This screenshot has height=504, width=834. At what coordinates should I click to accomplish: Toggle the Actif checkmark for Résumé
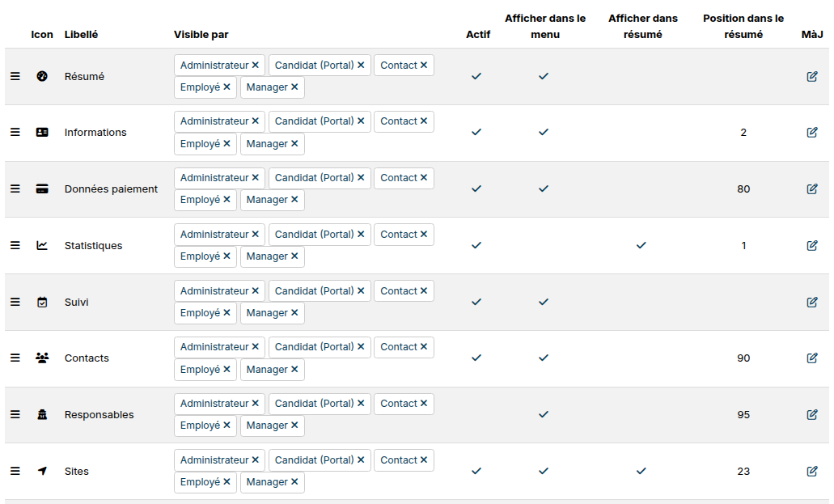[476, 76]
